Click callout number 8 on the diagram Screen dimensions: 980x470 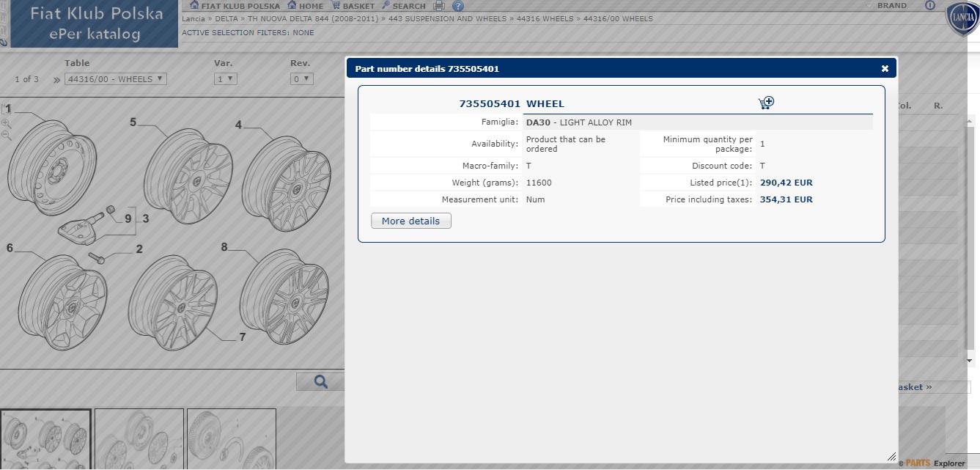[224, 247]
